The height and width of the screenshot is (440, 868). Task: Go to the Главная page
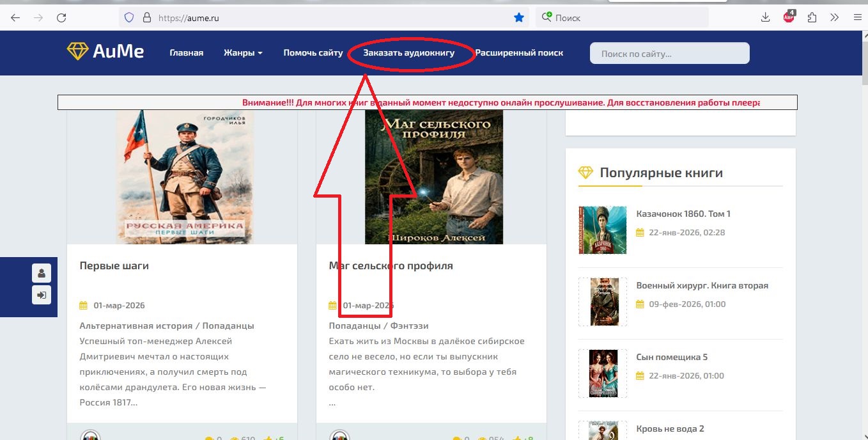(187, 53)
